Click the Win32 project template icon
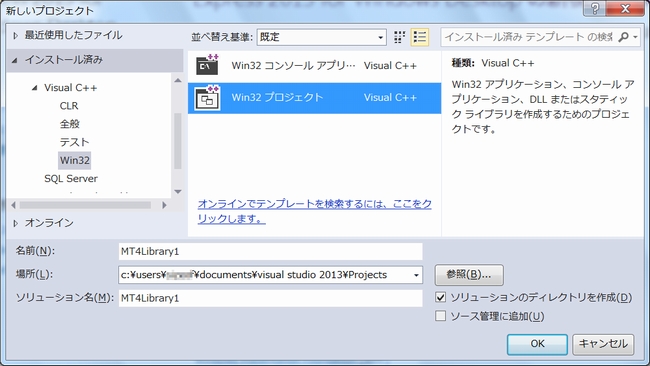 pyautogui.click(x=207, y=98)
